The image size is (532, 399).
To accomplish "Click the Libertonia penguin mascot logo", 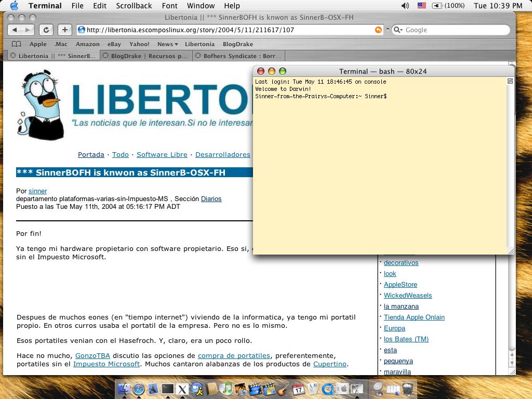I will click(x=41, y=105).
